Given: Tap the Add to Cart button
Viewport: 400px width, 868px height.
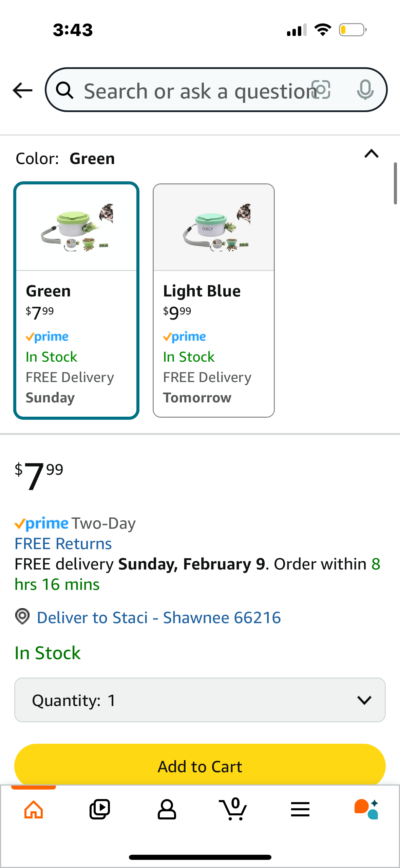Looking at the screenshot, I should (x=200, y=766).
